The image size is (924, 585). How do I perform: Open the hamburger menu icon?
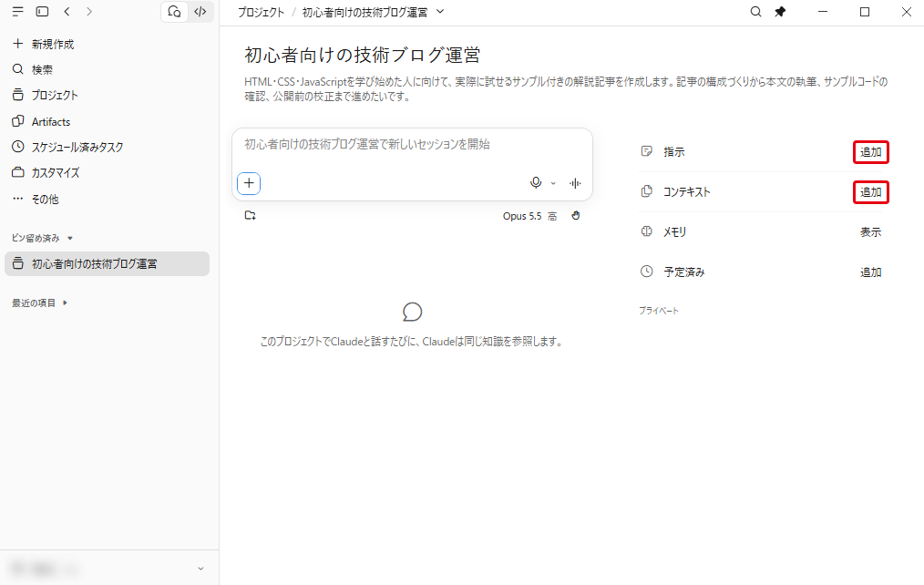coord(17,11)
